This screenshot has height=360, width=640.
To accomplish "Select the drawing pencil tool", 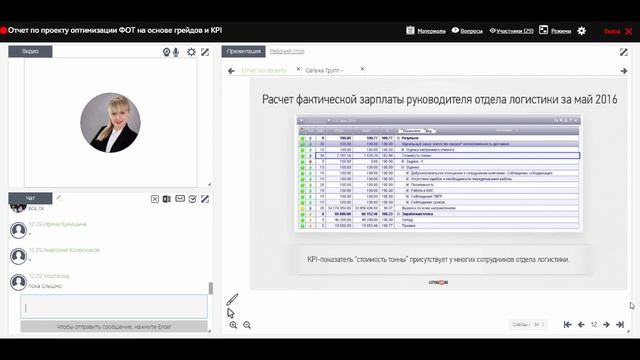I will [x=232, y=300].
